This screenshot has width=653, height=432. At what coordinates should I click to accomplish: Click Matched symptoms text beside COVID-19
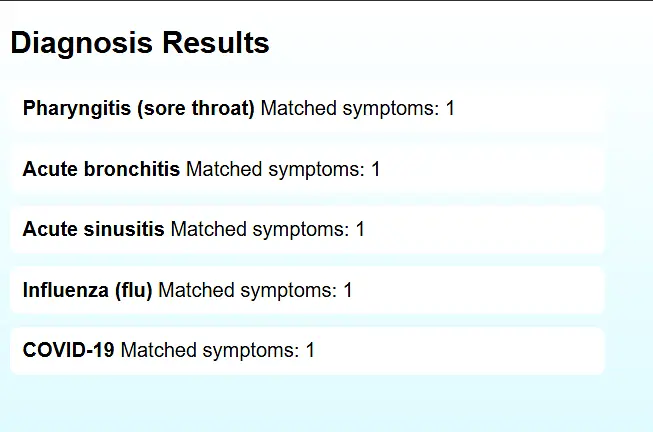click(217, 351)
